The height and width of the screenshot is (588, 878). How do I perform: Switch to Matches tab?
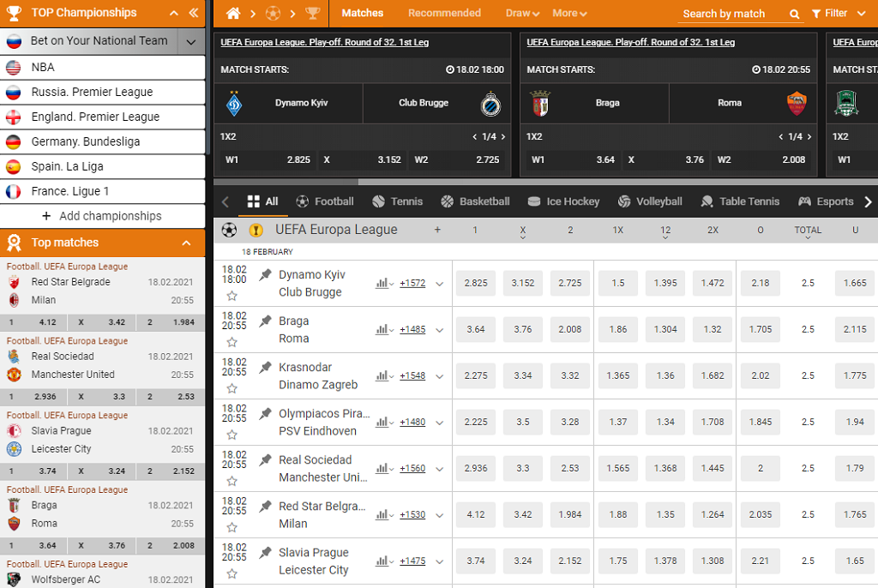tap(363, 13)
